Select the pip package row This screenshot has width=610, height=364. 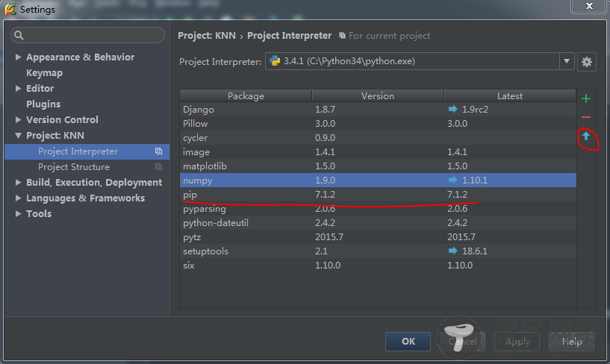tap(378, 194)
